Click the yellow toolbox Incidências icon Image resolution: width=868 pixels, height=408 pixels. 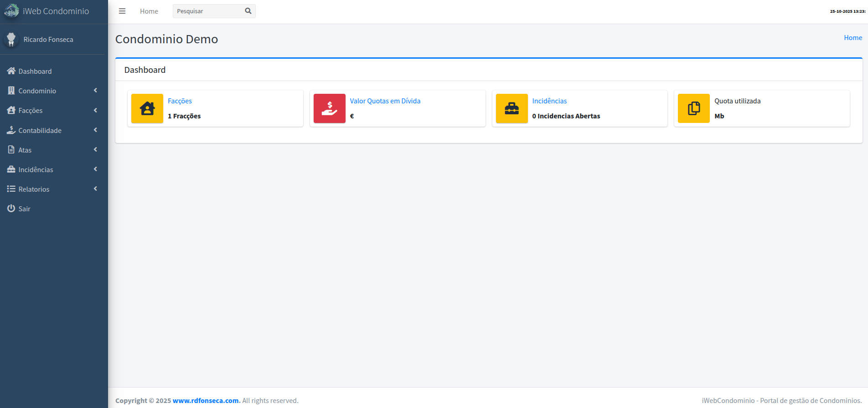point(511,108)
